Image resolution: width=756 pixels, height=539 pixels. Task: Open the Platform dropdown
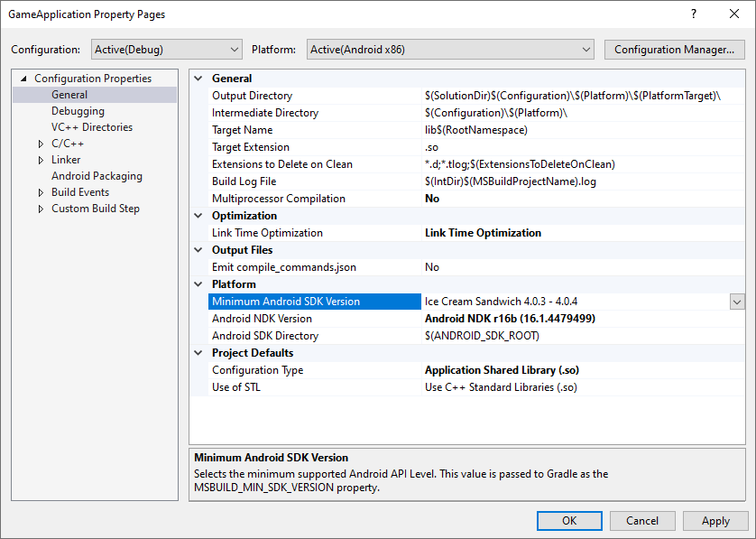[x=449, y=49]
